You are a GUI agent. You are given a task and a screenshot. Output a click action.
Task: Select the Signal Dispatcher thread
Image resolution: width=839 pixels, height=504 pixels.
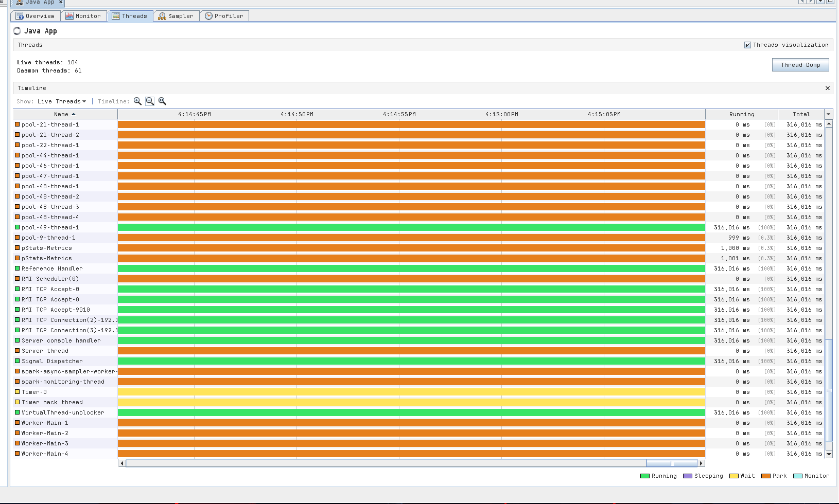tap(418, 361)
